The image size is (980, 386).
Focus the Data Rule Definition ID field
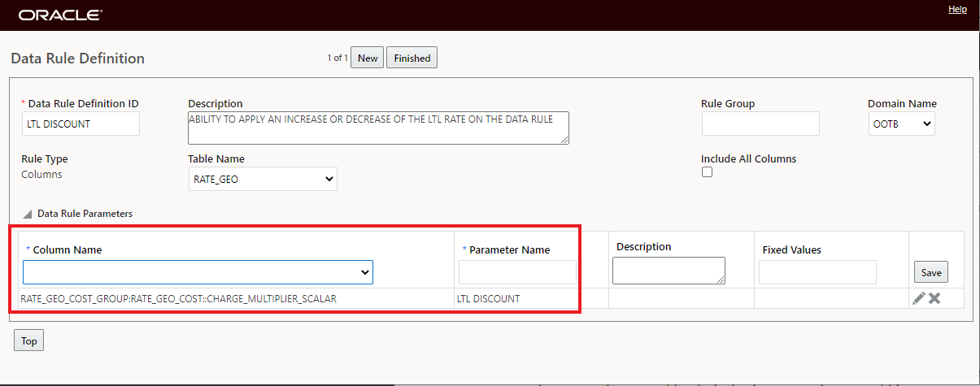81,124
